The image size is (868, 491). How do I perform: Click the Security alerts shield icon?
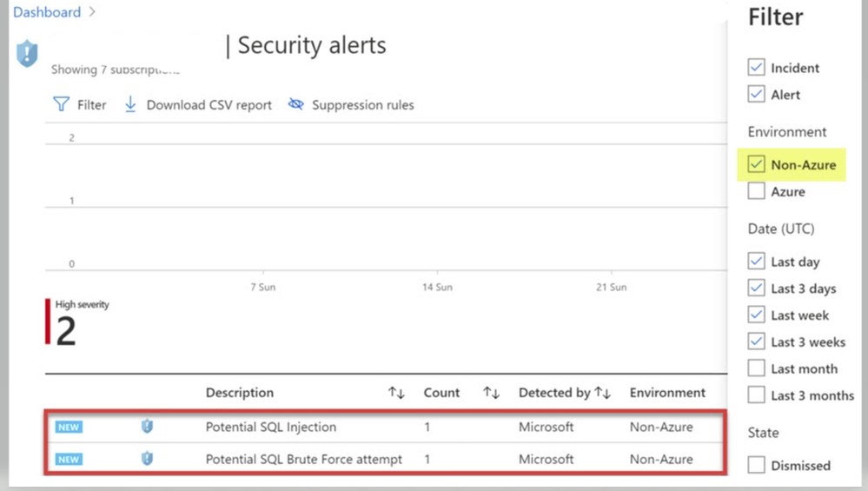click(27, 54)
